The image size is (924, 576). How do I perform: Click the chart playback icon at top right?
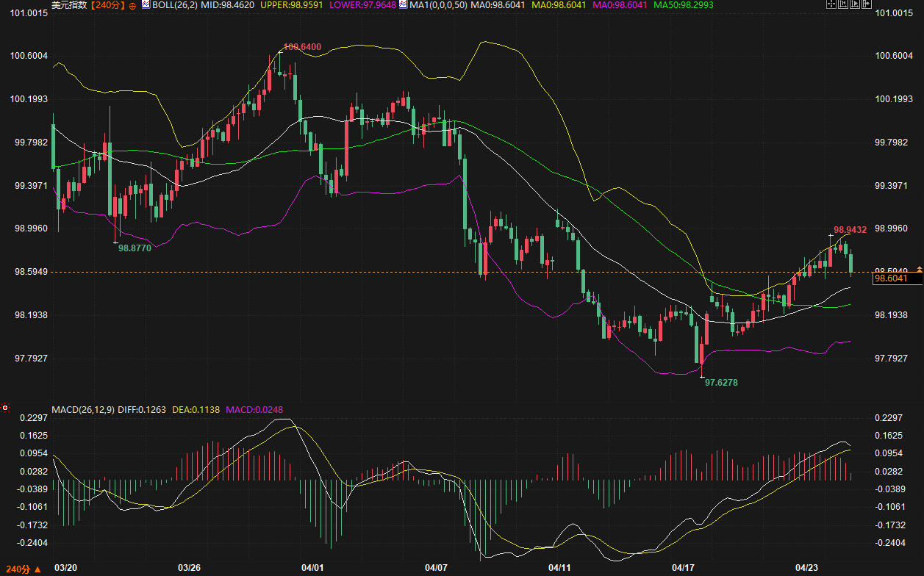856,5
